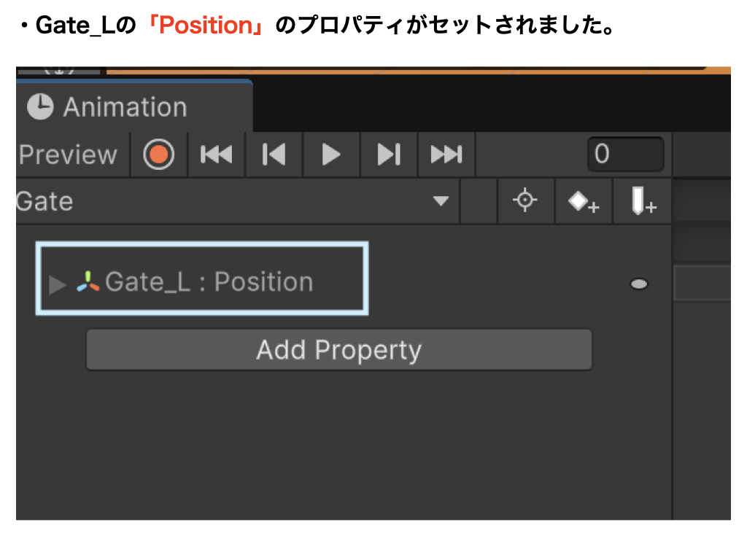The image size is (747, 560).
Task: Add an animation event
Action: pos(642,202)
